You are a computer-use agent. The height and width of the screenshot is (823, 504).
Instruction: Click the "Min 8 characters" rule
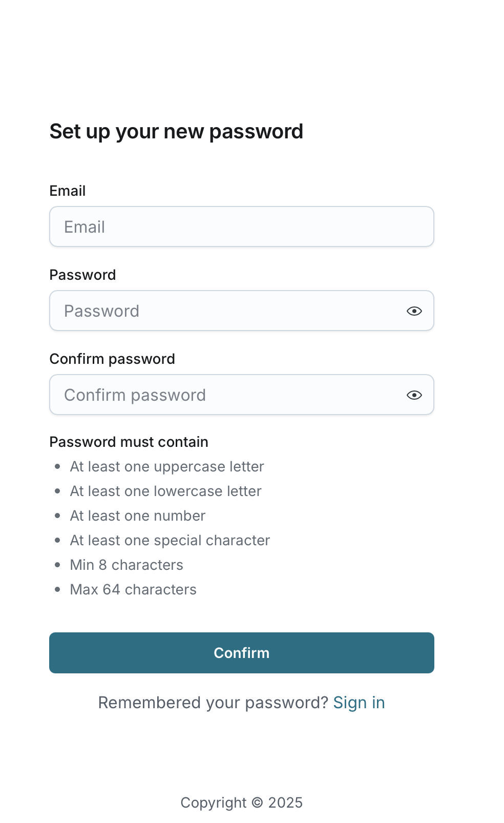click(x=127, y=565)
